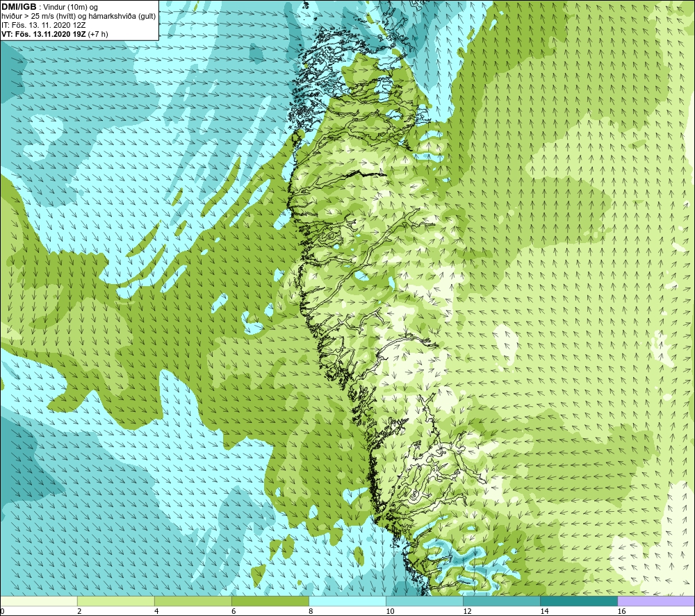Screen dimensions: 695x616
Task: Click the 6–8 m/s olive green legend swatch
Action: pyautogui.click(x=270, y=601)
